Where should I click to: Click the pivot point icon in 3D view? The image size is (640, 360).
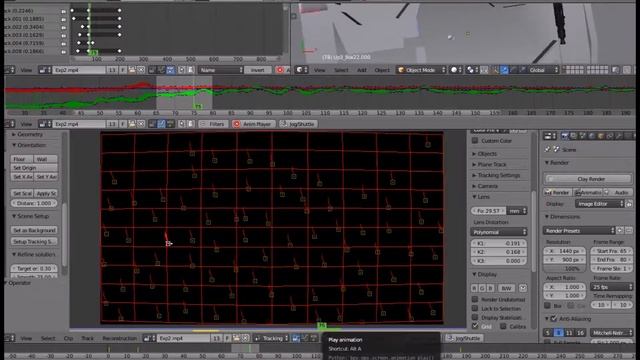472,70
